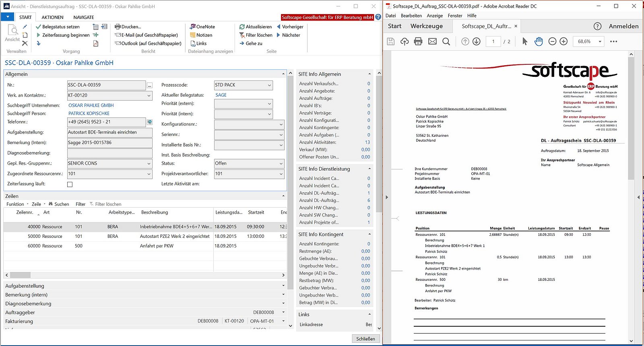Go to Nächster record
Viewport: 644px width, 346px height.
288,35
